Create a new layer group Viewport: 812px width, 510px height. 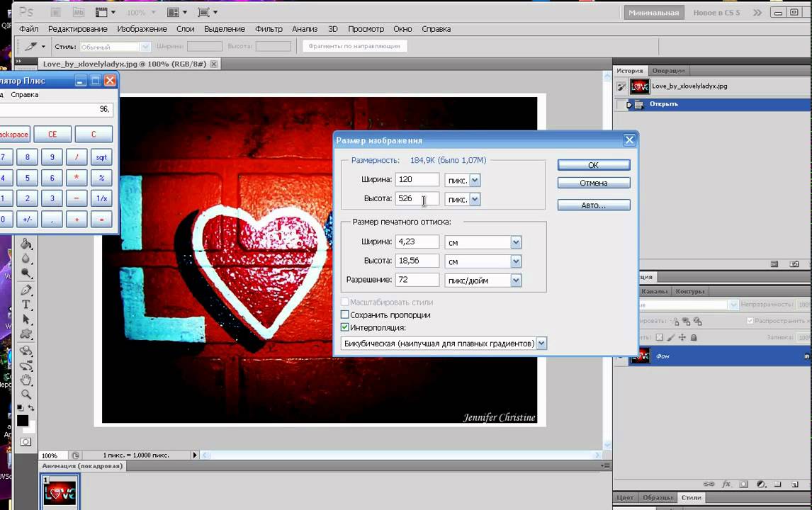(x=778, y=484)
